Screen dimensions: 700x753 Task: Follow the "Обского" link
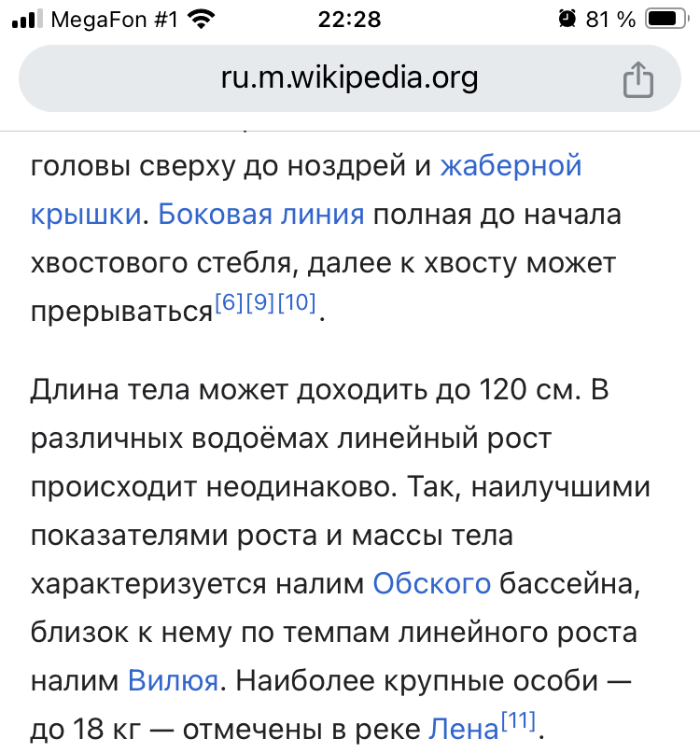point(431,584)
